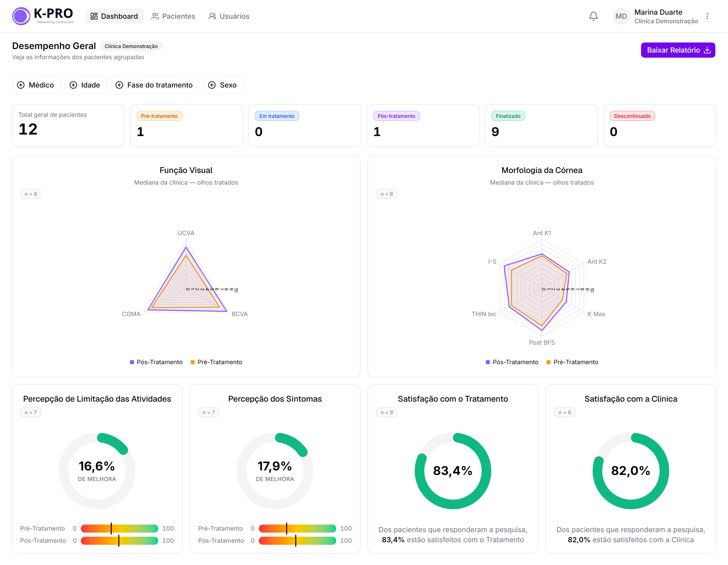Screen dimensions: 728x565
Task: Click n = 7 badge in Percepção dos Sintomas
Action: pyautogui.click(x=209, y=412)
